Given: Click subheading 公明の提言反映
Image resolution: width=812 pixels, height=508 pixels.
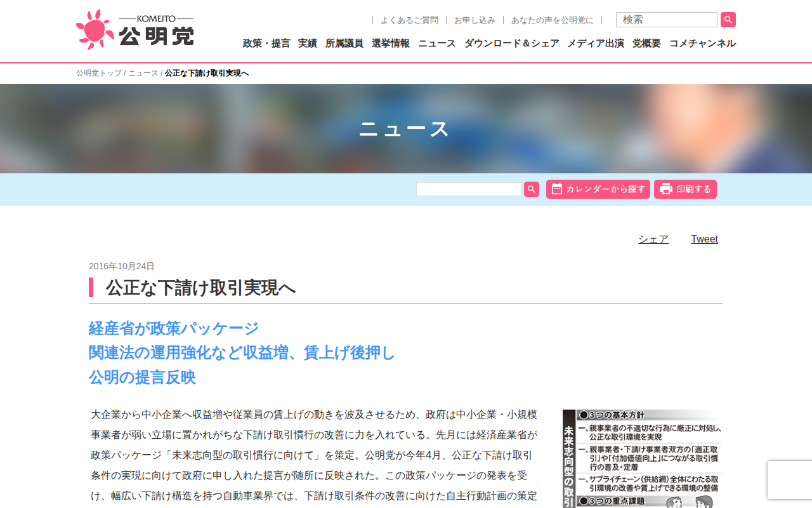Looking at the screenshot, I should pyautogui.click(x=142, y=377).
